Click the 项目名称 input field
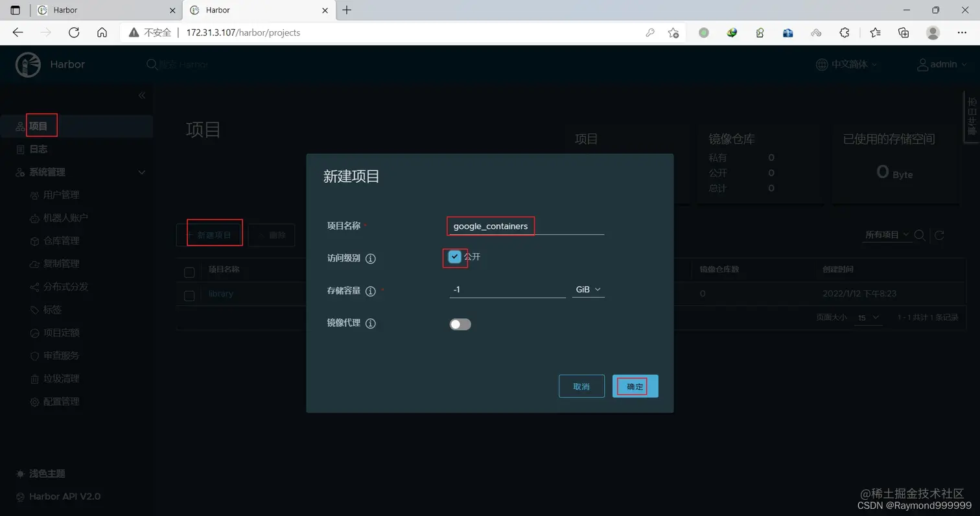Image resolution: width=980 pixels, height=516 pixels. (490, 226)
